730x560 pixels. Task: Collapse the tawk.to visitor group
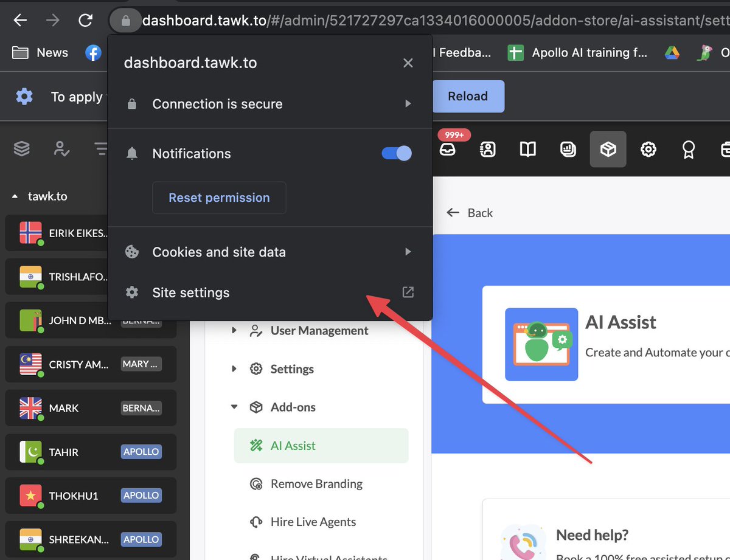pyautogui.click(x=15, y=196)
